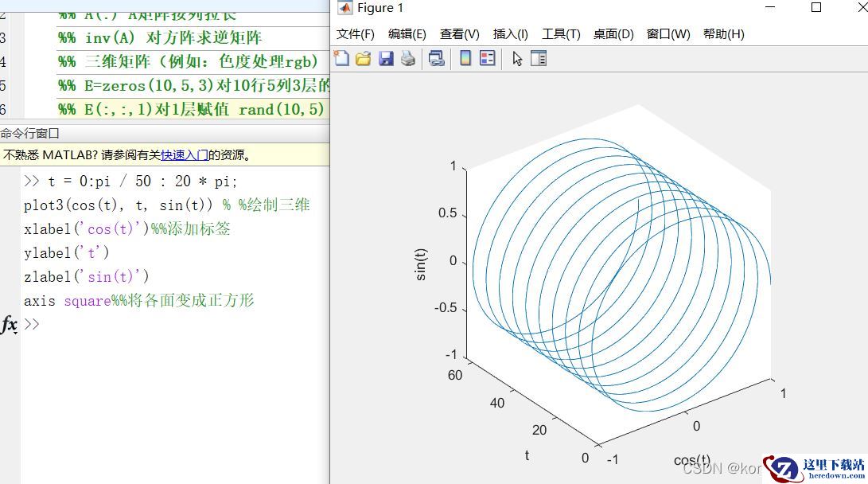868x484 pixels.
Task: Open the 帮助(H) menu
Action: (723, 34)
